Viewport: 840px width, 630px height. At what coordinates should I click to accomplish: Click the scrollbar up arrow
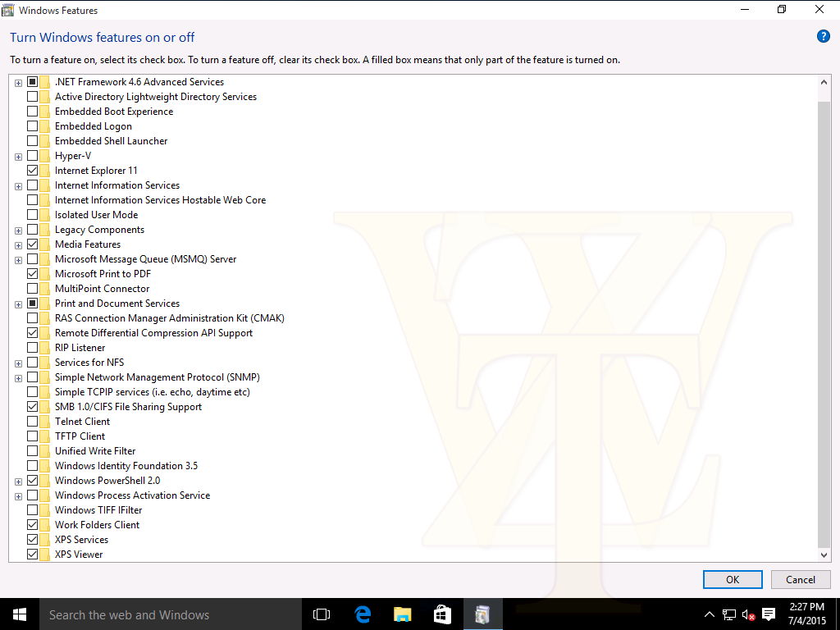[824, 82]
